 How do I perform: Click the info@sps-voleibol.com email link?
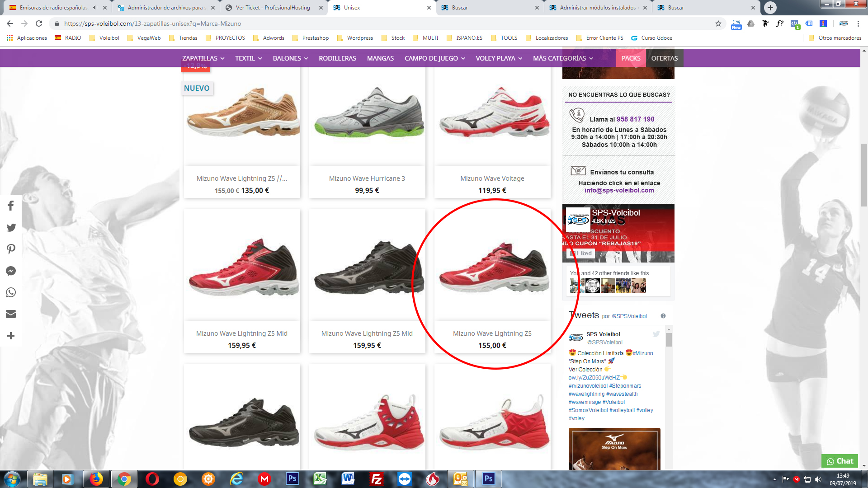point(619,190)
